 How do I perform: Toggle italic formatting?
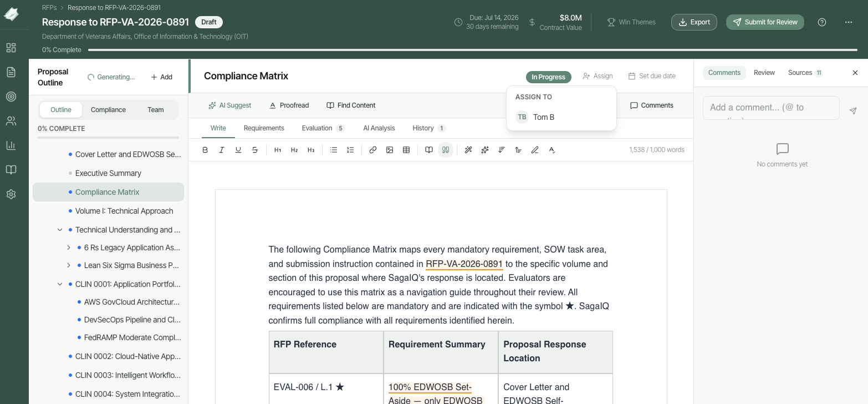[222, 150]
